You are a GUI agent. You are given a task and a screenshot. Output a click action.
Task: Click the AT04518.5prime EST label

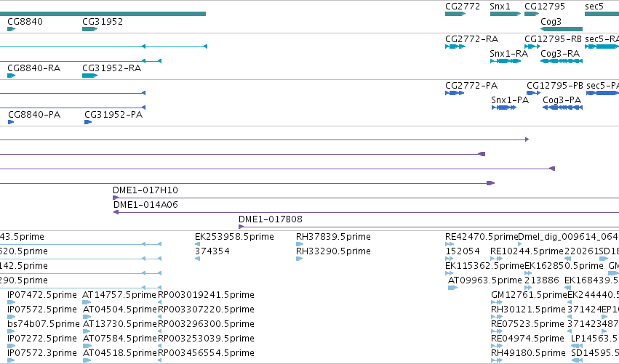coord(119,353)
